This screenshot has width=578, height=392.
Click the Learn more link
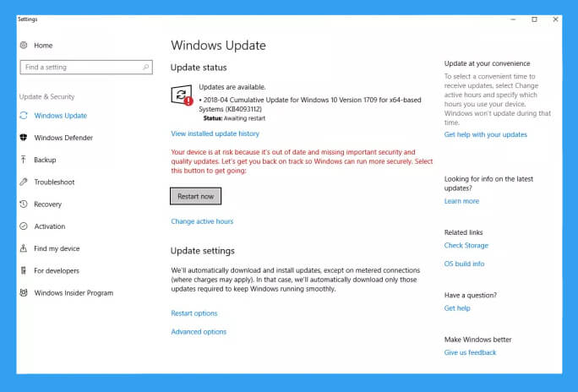[x=461, y=201]
